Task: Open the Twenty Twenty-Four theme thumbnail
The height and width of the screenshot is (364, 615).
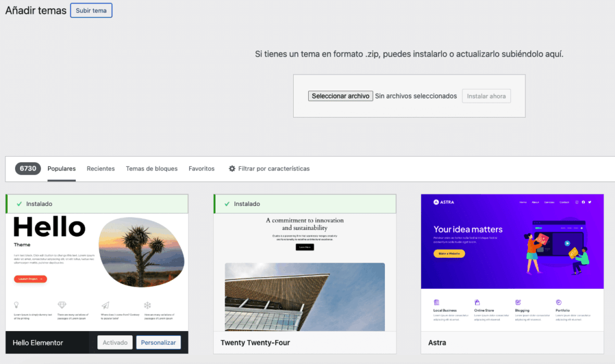Action: (304, 272)
